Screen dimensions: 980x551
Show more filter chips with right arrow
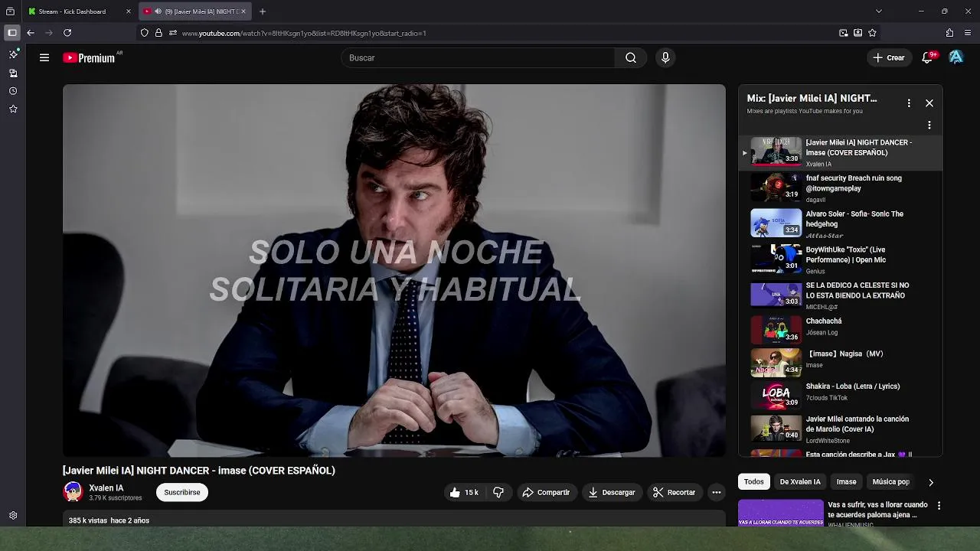[x=931, y=482]
